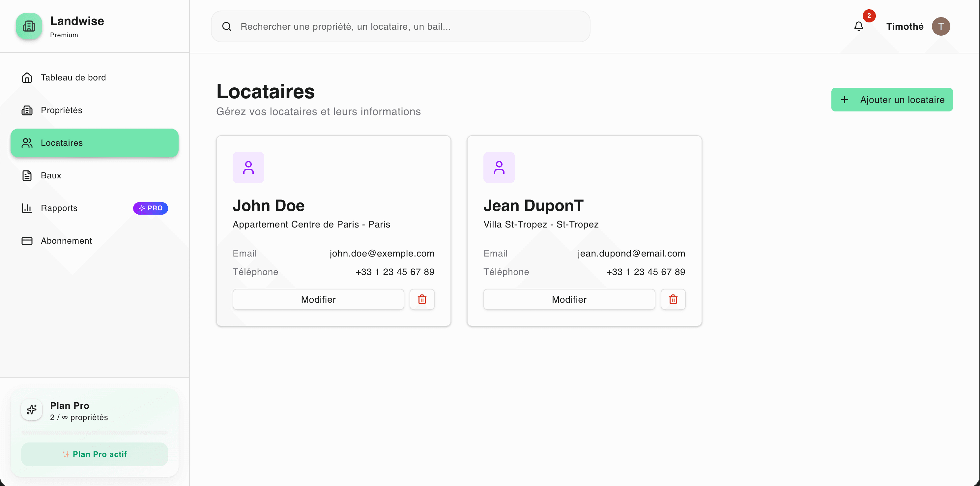This screenshot has height=486, width=980.
Task: Open the Abonnement card icon
Action: click(27, 240)
